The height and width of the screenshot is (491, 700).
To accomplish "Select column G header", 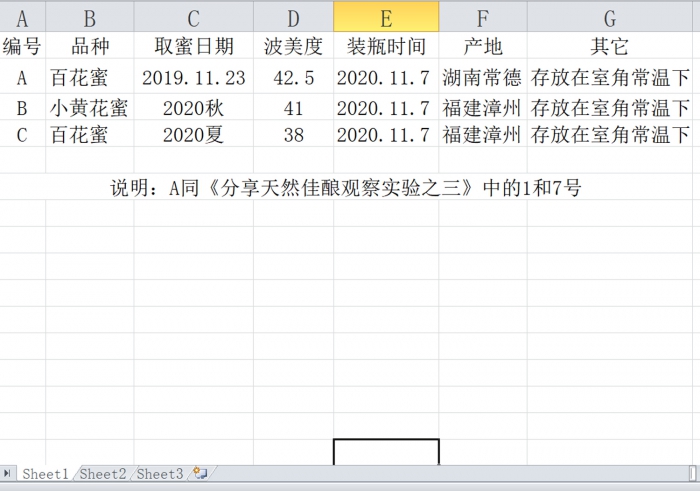I will pos(610,17).
